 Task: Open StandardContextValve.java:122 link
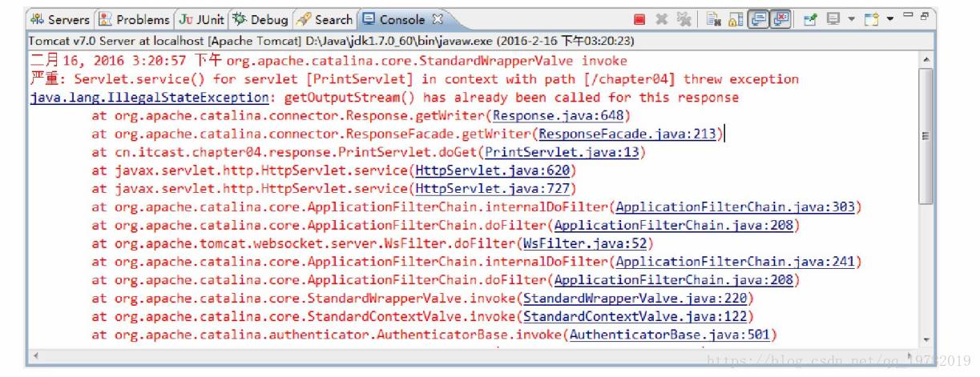[x=635, y=316]
